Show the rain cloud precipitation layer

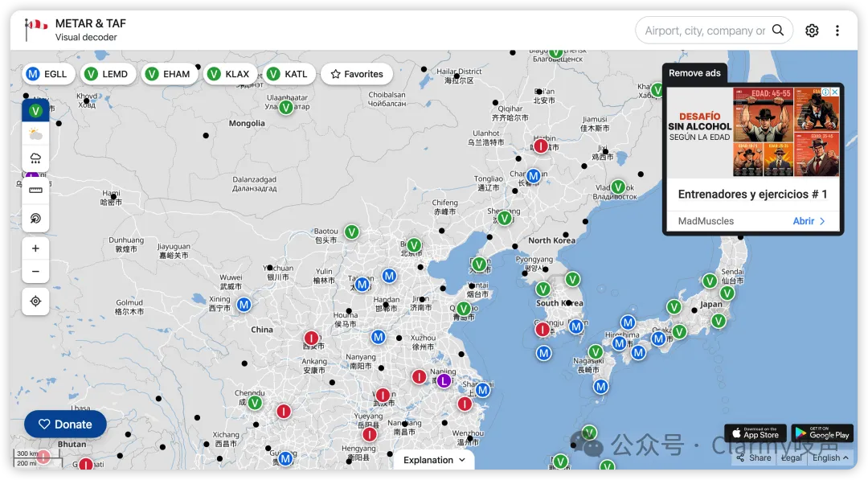click(x=35, y=158)
